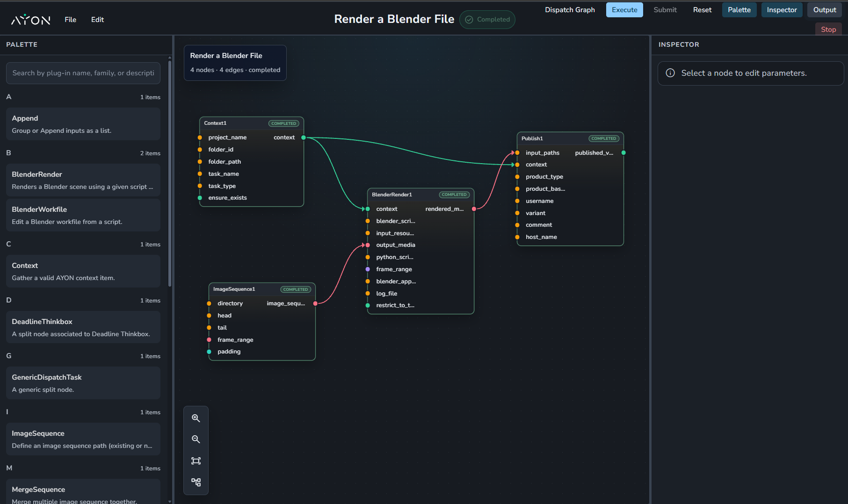Click the palette scrollbar thumb
848x504 pixels.
[x=169, y=173]
